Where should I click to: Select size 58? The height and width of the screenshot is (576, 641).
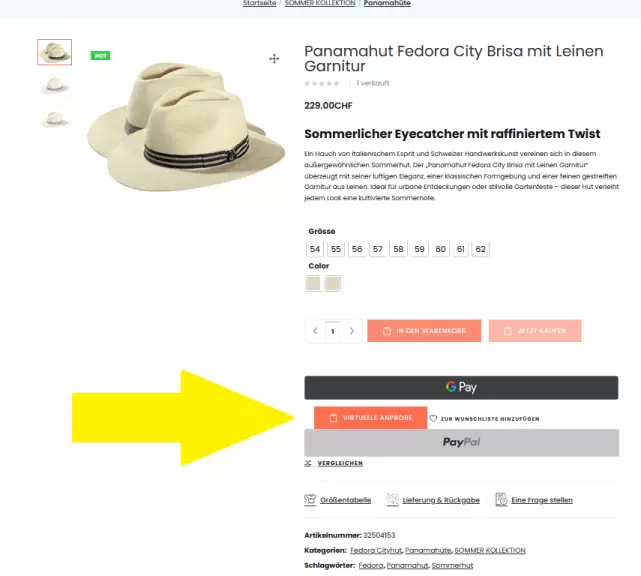coord(398,249)
